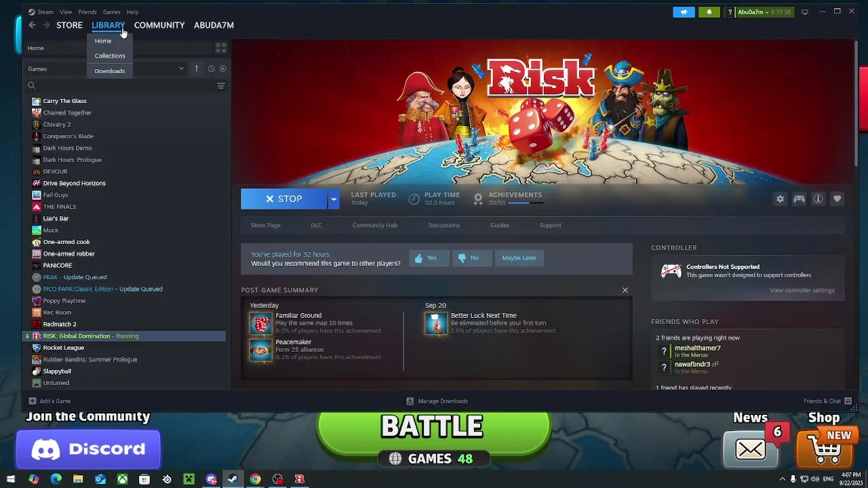Close the post-game summary
Viewport: 868px width, 488px height.
point(625,290)
